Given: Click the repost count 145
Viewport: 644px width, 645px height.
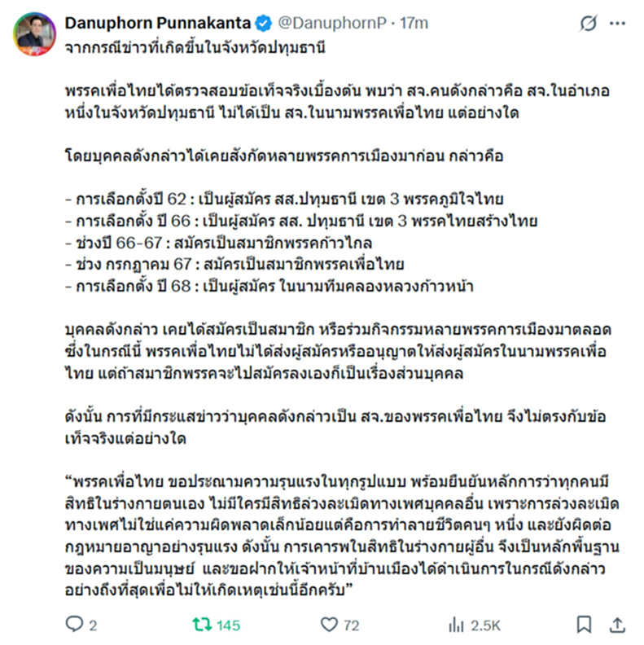Looking at the screenshot, I should [x=228, y=625].
